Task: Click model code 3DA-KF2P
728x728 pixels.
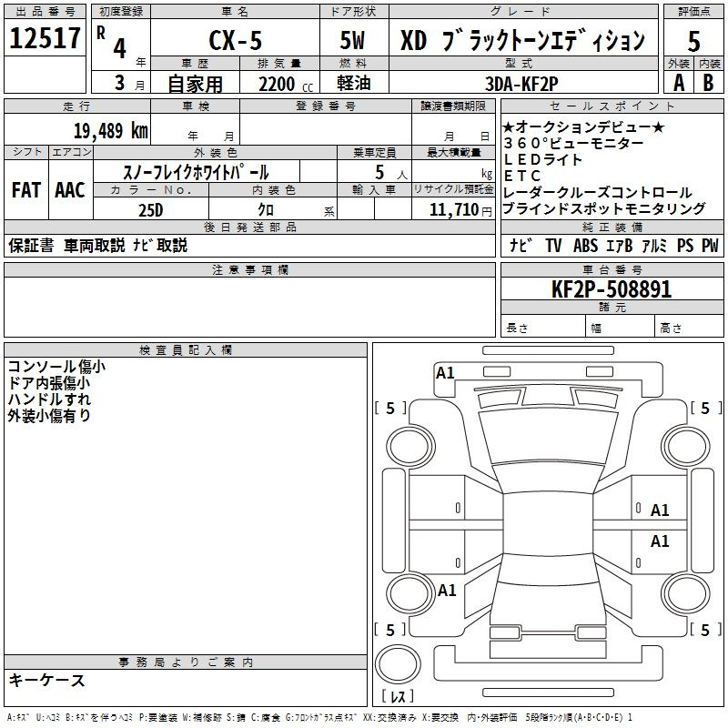Action: (x=521, y=84)
